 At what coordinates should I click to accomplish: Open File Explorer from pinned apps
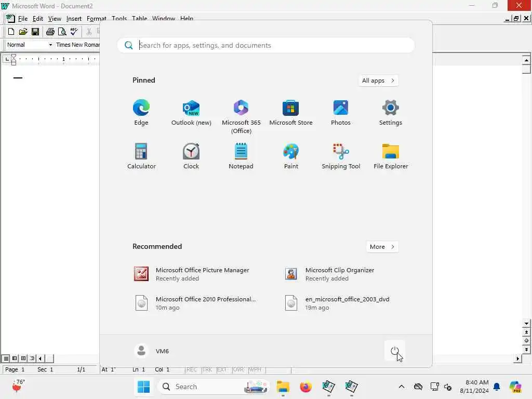[x=391, y=156]
